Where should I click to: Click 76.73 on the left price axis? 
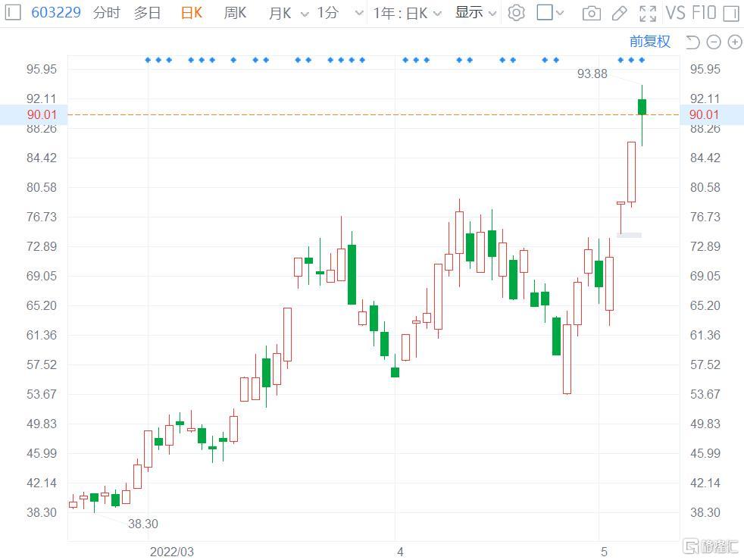(x=41, y=217)
